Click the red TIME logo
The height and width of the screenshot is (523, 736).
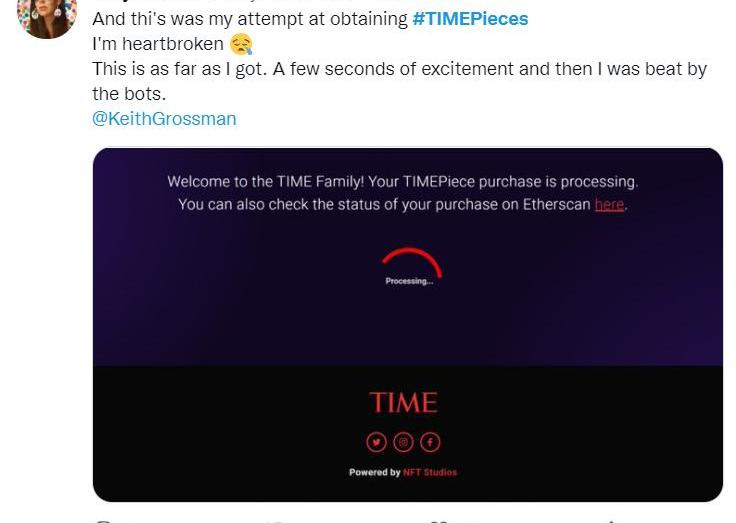403,402
